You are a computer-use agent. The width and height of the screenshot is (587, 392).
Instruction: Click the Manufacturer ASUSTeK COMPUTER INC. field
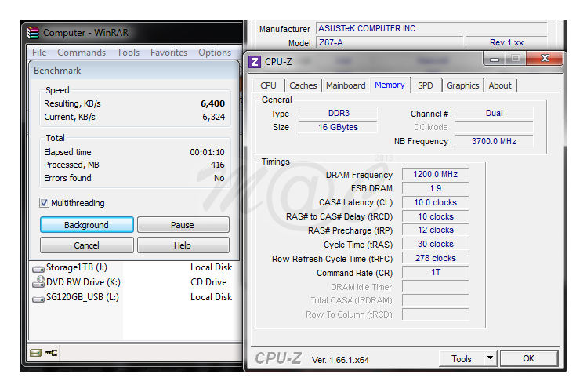click(x=432, y=28)
